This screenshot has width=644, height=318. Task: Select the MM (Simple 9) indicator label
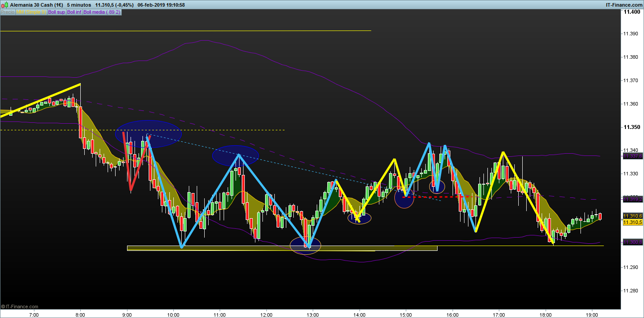[31, 12]
